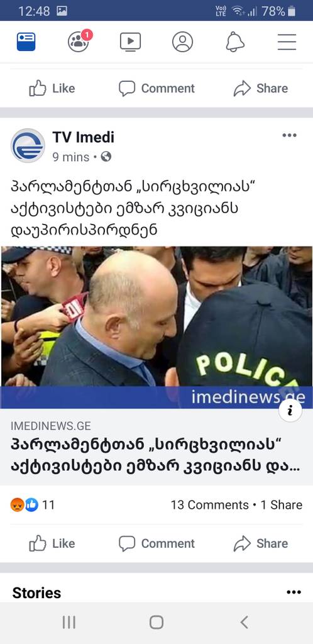Image resolution: width=313 pixels, height=644 pixels.
Task: Tap the TV Imedi profile logo
Action: tap(28, 146)
